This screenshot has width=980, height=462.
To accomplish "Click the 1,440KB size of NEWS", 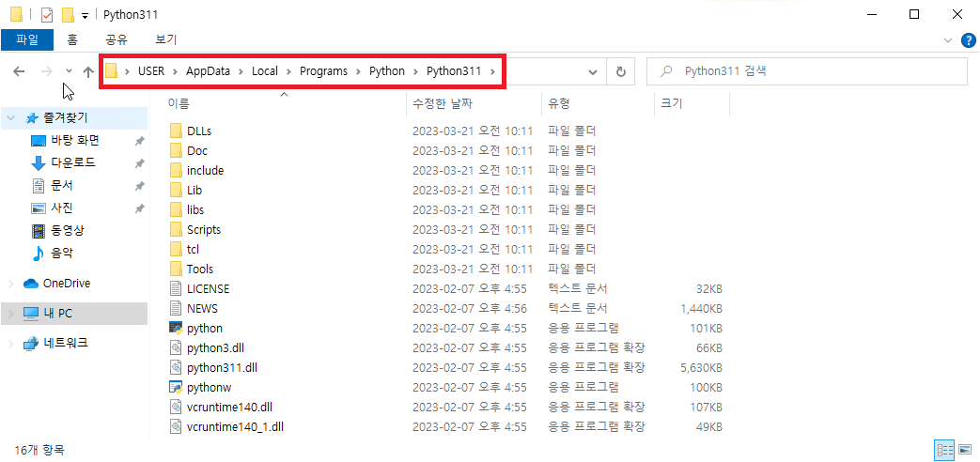I will tap(701, 308).
